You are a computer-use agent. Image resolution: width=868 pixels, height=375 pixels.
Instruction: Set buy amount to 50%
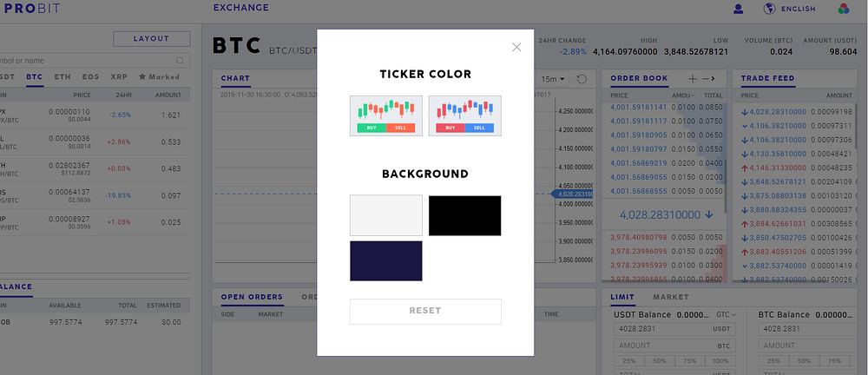(x=658, y=362)
